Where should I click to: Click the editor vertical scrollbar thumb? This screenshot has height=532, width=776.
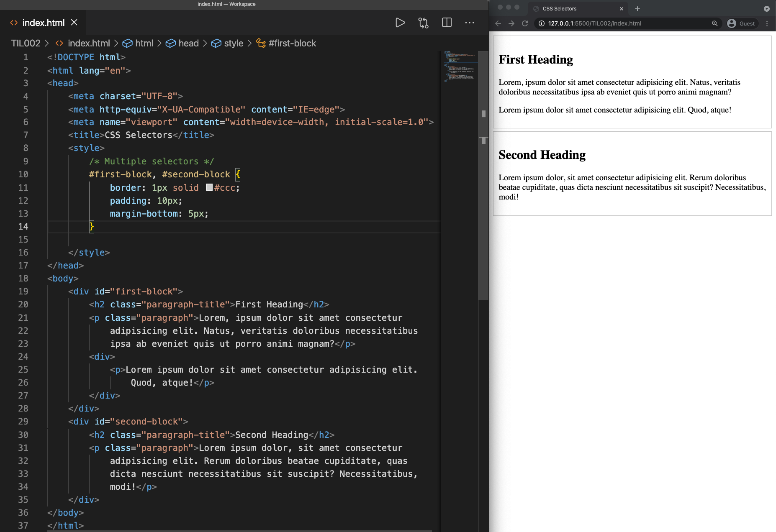483,176
